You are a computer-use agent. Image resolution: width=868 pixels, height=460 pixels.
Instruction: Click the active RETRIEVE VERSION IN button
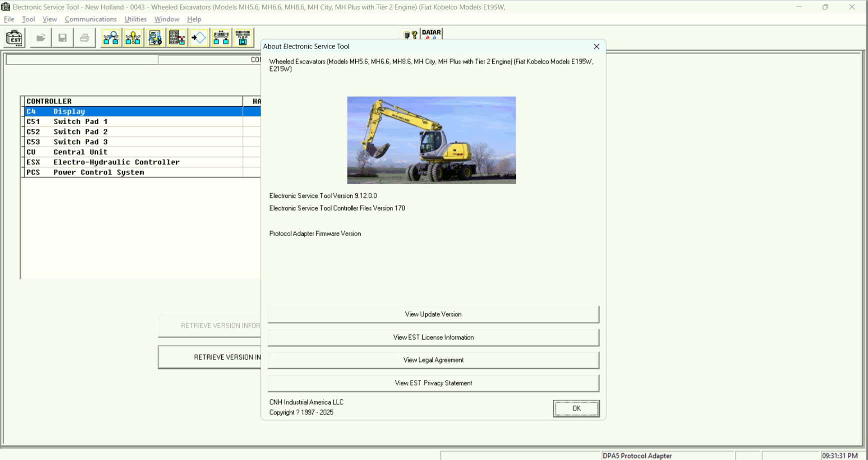[x=210, y=357]
